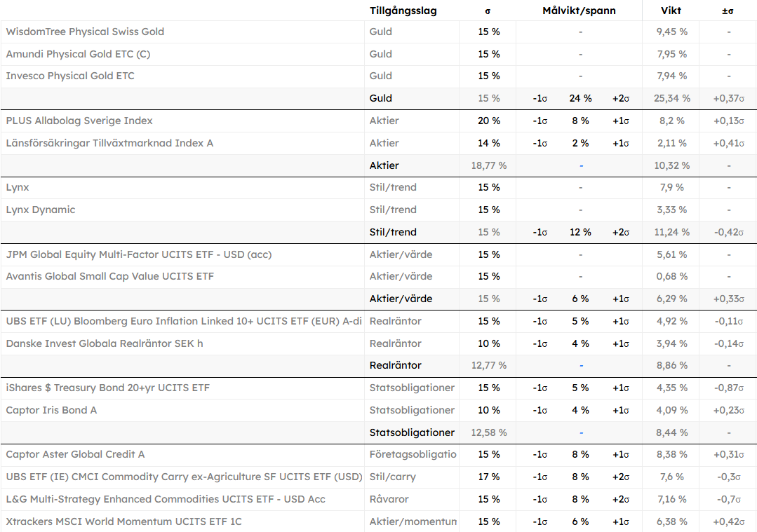This screenshot has height=532, width=757.
Task: Select JPM Global Equity Multi-Factor UCITS ETF
Action: tap(139, 254)
